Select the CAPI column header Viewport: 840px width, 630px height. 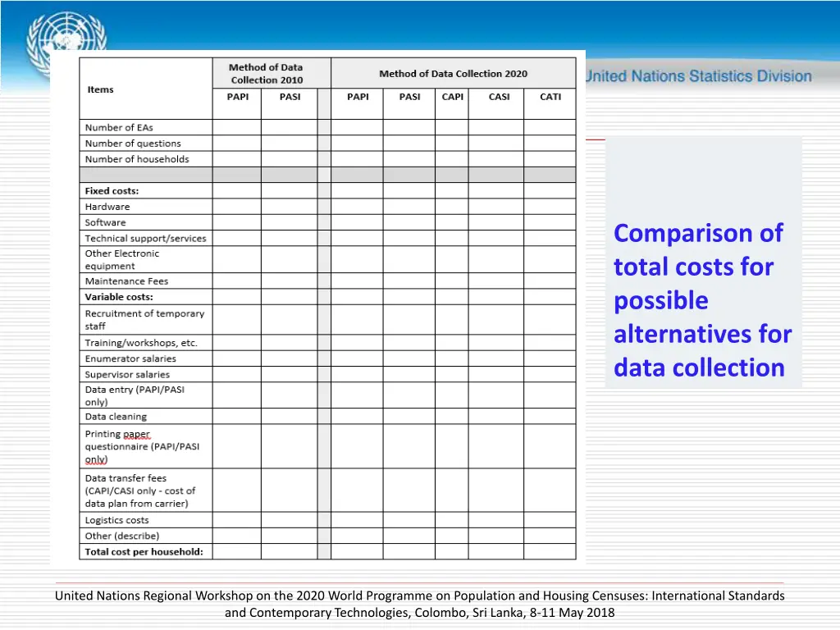453,97
